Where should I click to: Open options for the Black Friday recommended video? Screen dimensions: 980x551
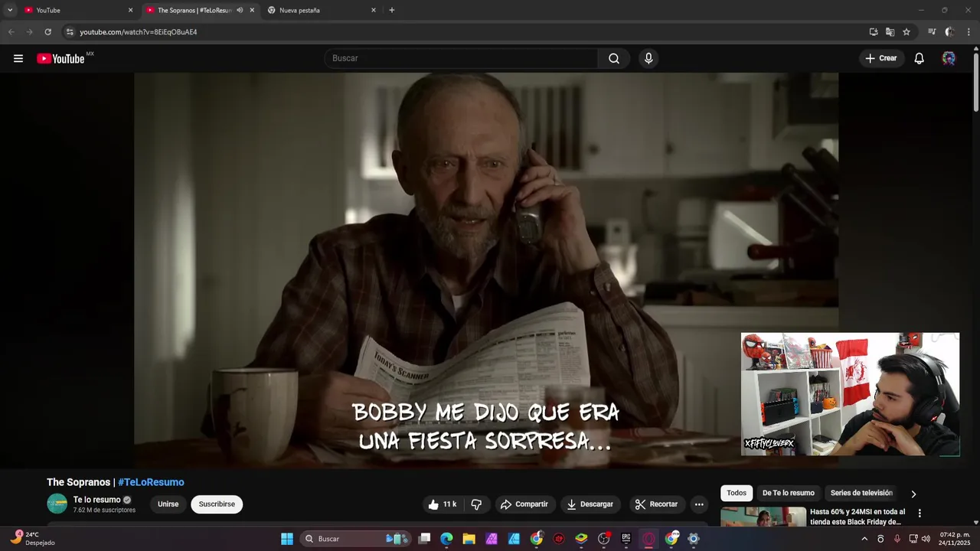pos(920,514)
